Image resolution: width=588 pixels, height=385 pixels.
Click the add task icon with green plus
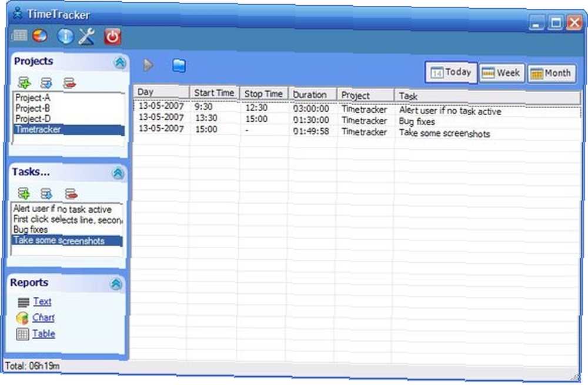click(x=24, y=193)
